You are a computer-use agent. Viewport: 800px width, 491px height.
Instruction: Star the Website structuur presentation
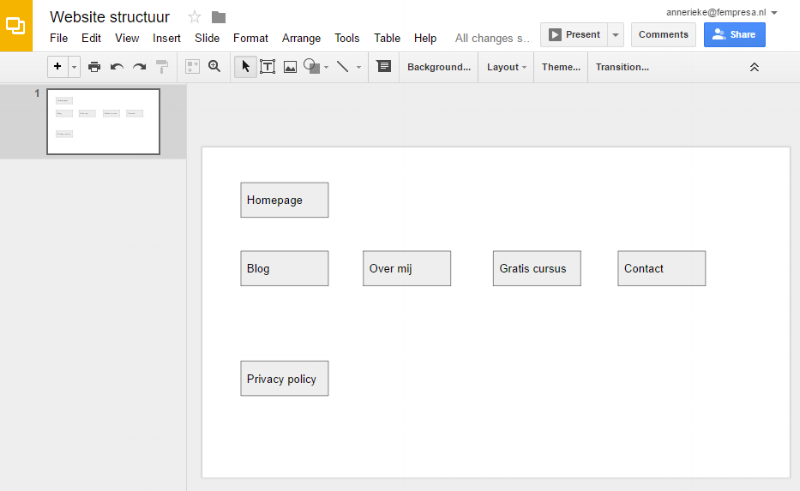tap(194, 17)
